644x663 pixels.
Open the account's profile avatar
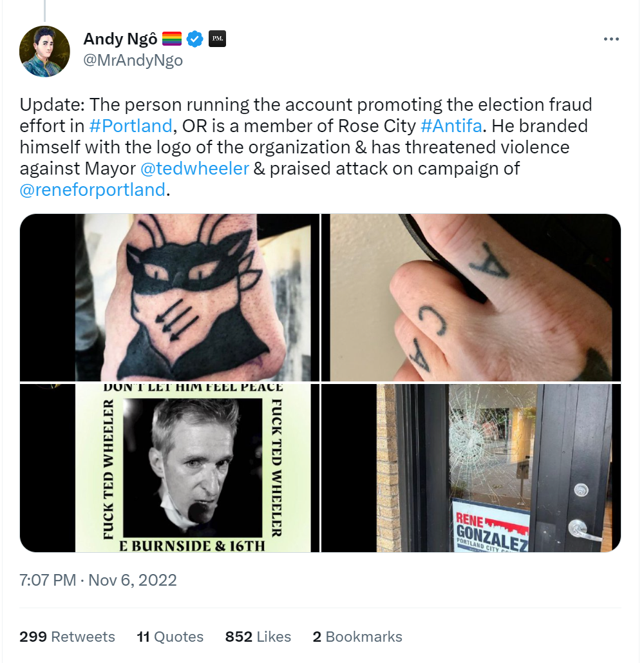(x=44, y=51)
